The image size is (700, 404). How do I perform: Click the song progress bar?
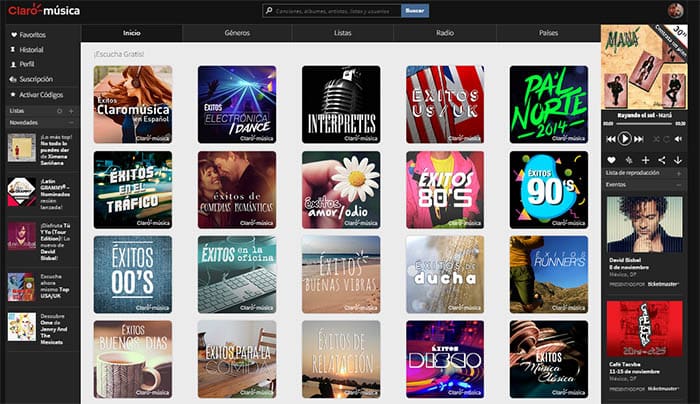(644, 123)
